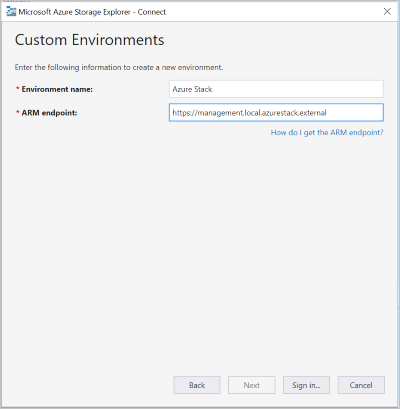Image resolution: width=400 pixels, height=409 pixels.
Task: Click the 'Enter the following information' instruction text
Action: [x=119, y=67]
